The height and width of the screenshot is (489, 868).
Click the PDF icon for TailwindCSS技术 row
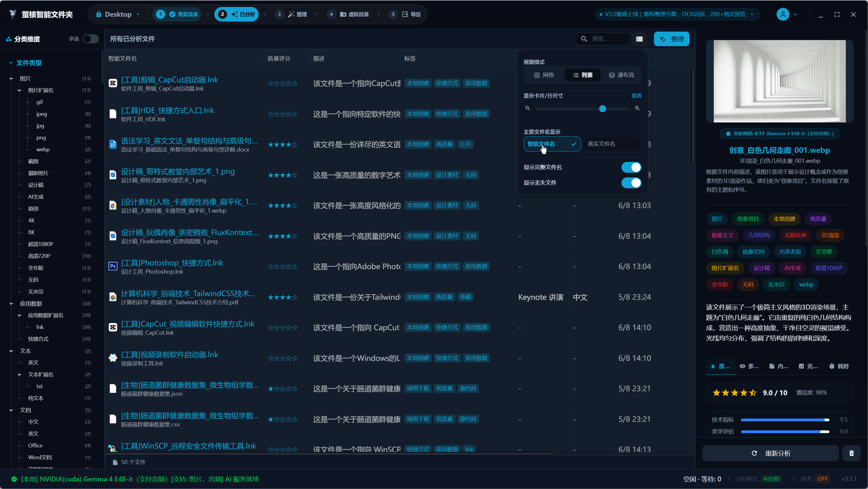[113, 297]
